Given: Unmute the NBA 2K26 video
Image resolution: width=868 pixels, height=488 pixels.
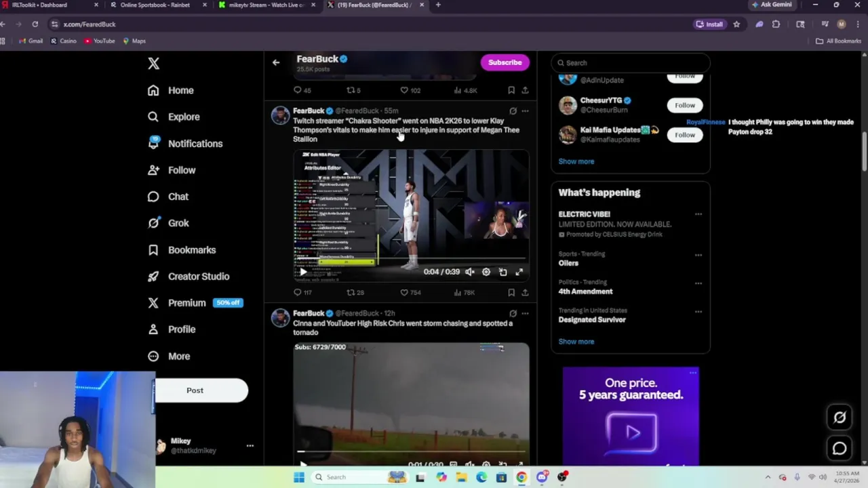Looking at the screenshot, I should [x=469, y=272].
